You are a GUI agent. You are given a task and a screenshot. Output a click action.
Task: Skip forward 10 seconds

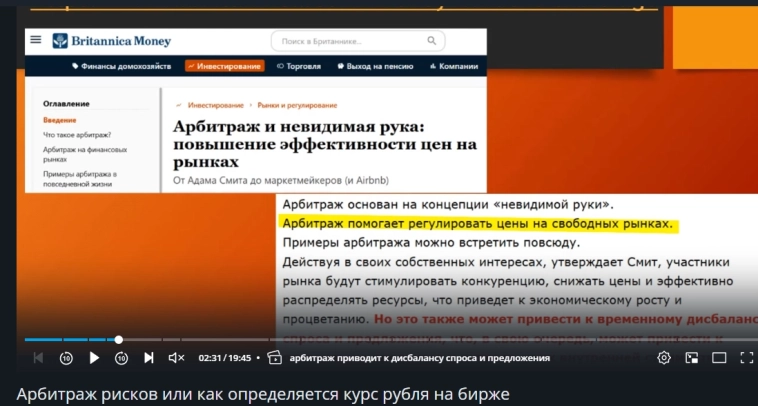(x=121, y=358)
